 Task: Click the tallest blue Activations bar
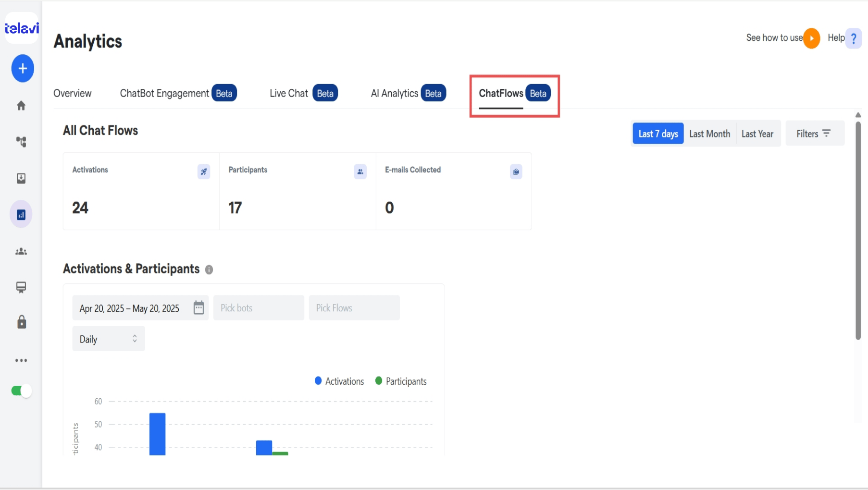click(157, 434)
